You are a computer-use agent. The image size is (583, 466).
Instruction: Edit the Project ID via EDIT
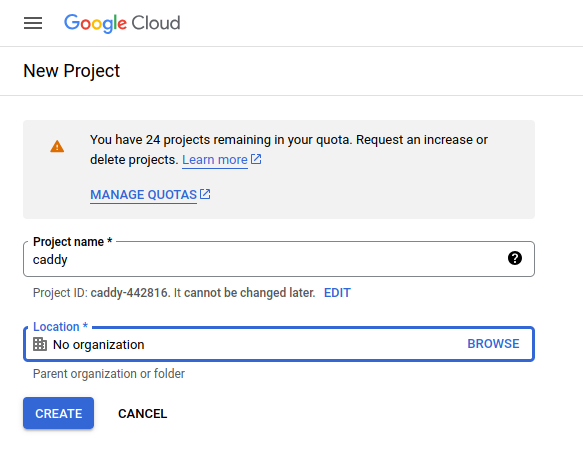[337, 293]
